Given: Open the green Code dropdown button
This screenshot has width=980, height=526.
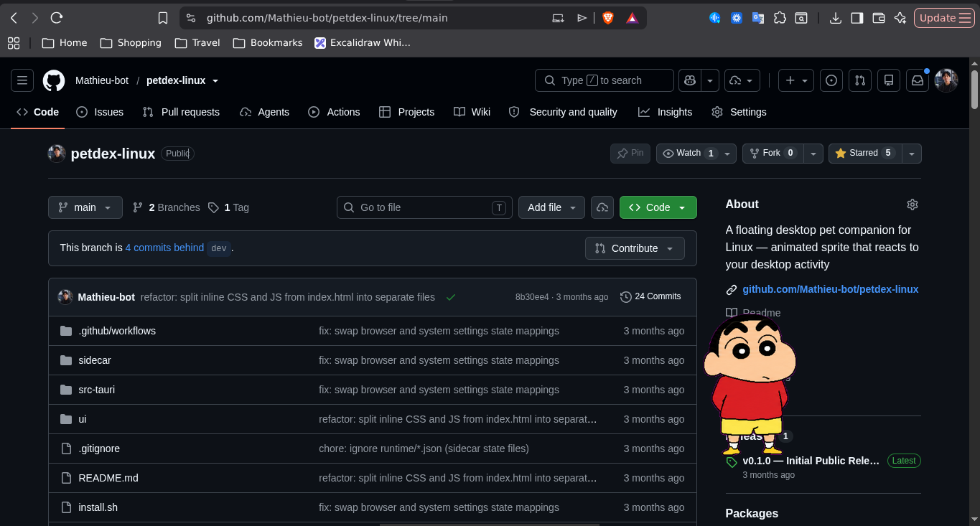Looking at the screenshot, I should click(x=658, y=207).
